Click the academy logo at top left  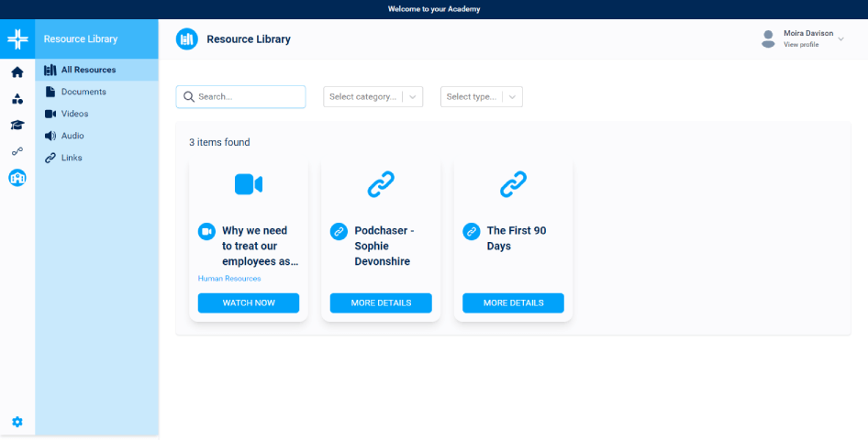(17, 39)
